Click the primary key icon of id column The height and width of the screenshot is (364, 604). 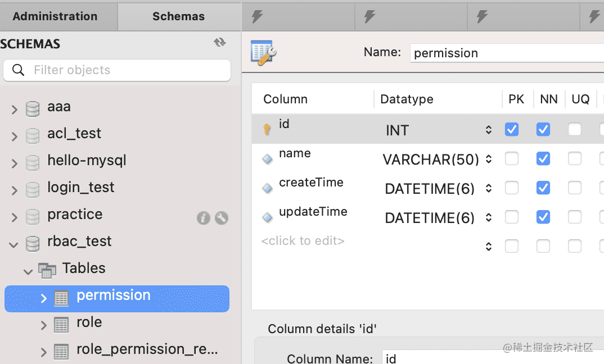click(267, 130)
